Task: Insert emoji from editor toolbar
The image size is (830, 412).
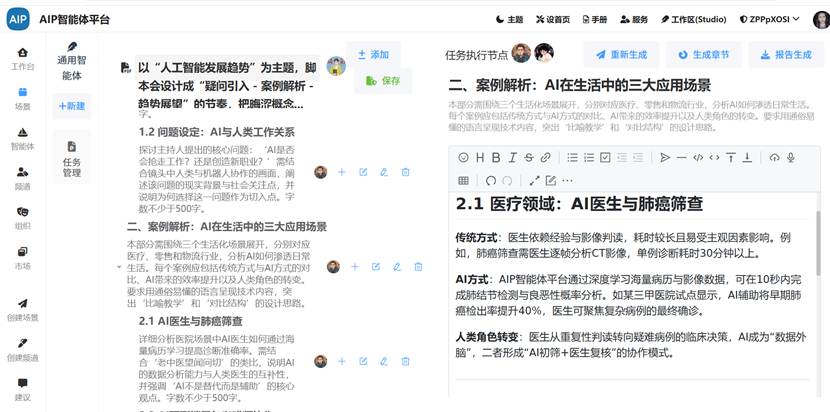Action: coord(464,157)
